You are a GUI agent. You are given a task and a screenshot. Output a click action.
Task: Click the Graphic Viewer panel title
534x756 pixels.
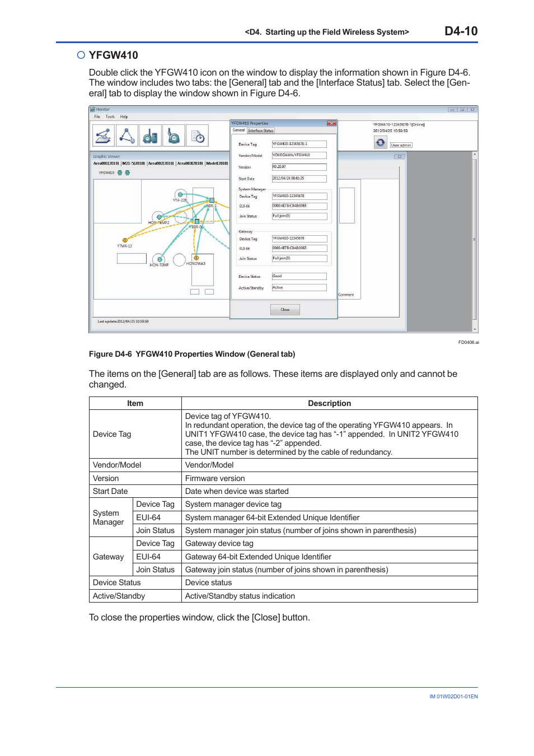coord(106,157)
